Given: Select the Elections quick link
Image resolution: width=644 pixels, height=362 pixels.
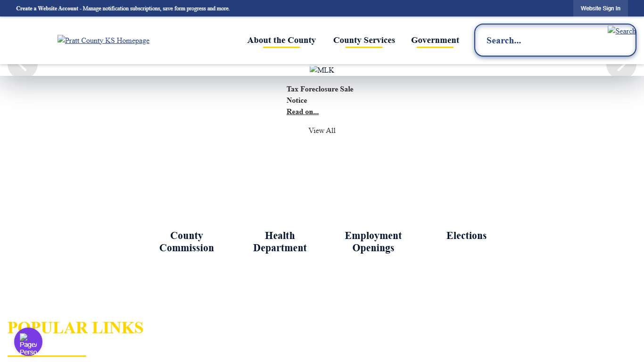Looking at the screenshot, I should click(x=466, y=236).
